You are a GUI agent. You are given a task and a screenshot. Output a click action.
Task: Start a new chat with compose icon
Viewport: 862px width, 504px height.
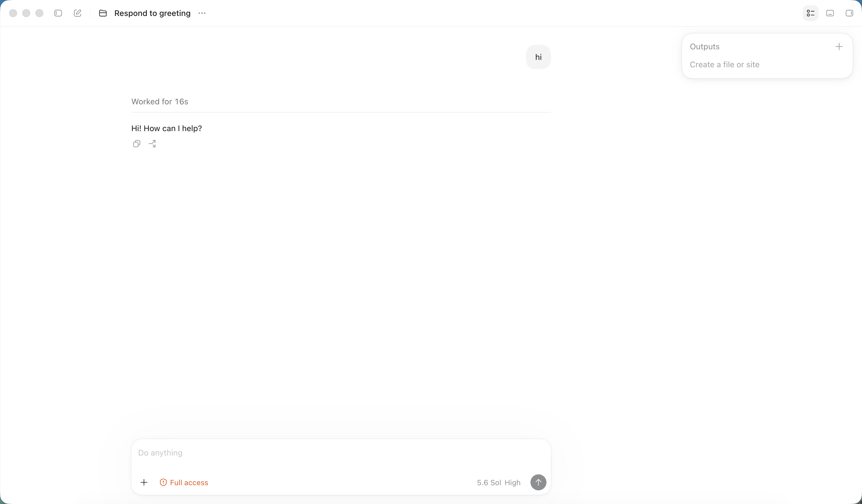(78, 13)
